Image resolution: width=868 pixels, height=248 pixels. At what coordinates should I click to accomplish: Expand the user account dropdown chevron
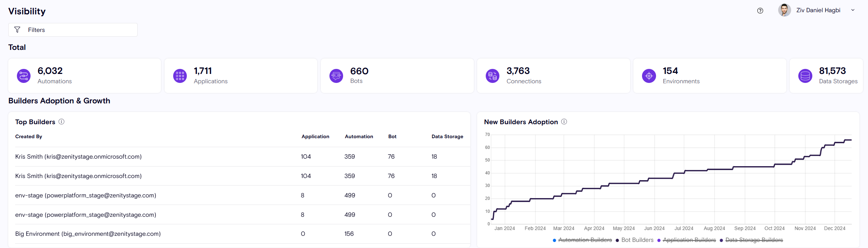tap(853, 10)
